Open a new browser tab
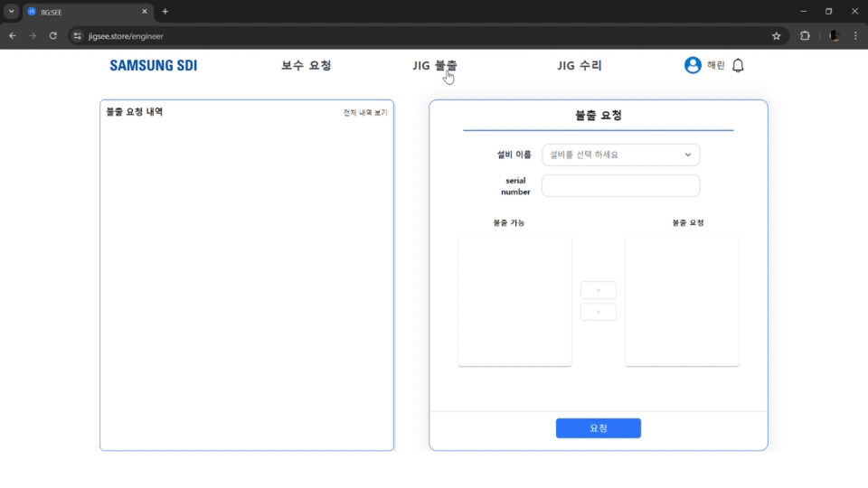Screen dimensions: 868x488 [165, 11]
